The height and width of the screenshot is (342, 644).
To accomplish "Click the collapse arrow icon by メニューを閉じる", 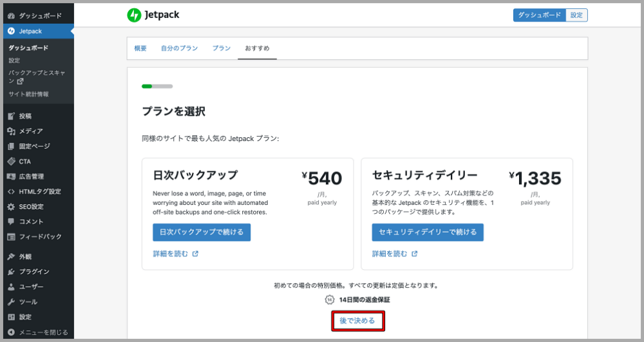I will pos(11,332).
